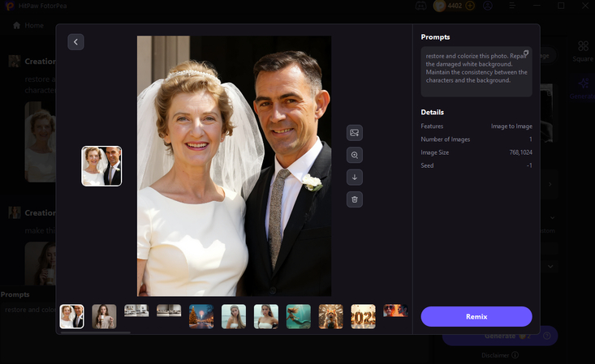Viewport: 595px width, 364px height.
Task: Add credits with the plus icon
Action: click(470, 6)
